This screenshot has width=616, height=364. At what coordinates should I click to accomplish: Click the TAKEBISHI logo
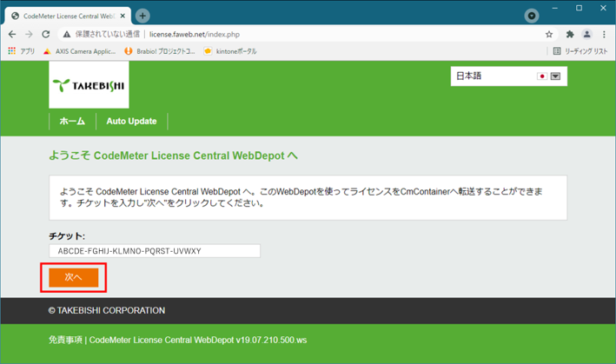point(89,84)
